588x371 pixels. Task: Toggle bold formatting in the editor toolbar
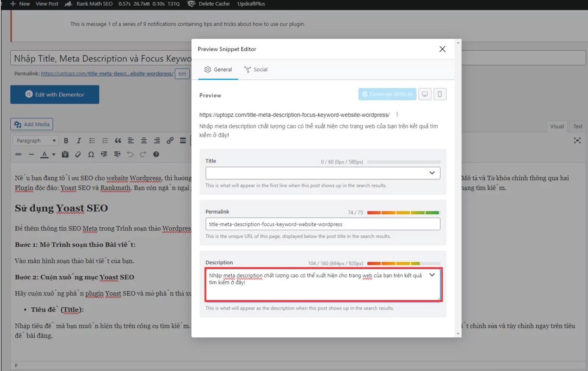(x=66, y=141)
